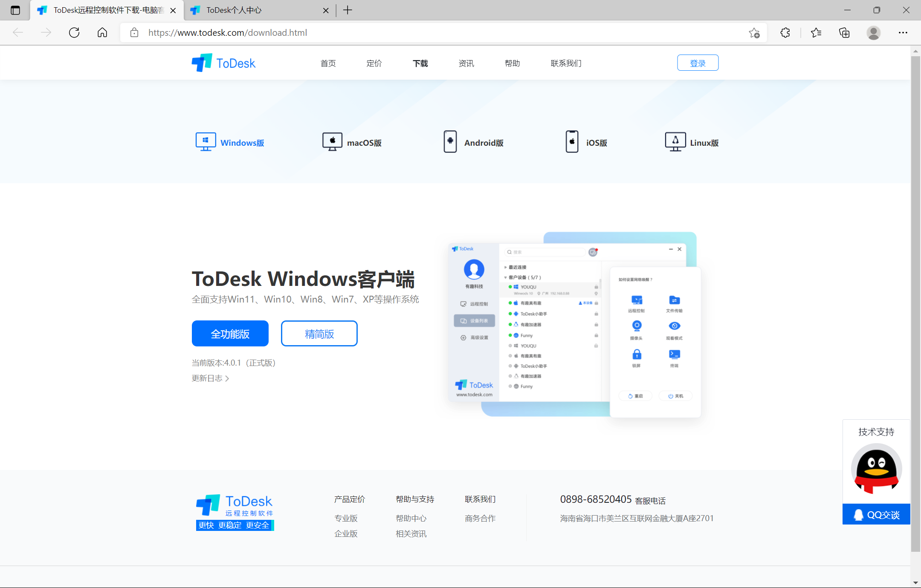Choose the Linux版 download icon
921x588 pixels.
[675, 141]
